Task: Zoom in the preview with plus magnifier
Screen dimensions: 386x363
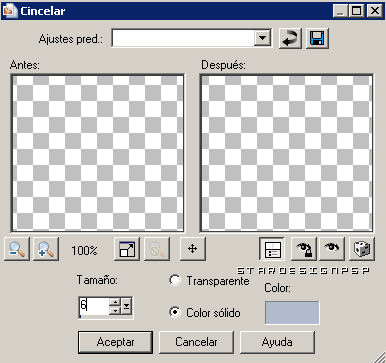Action: (x=46, y=249)
